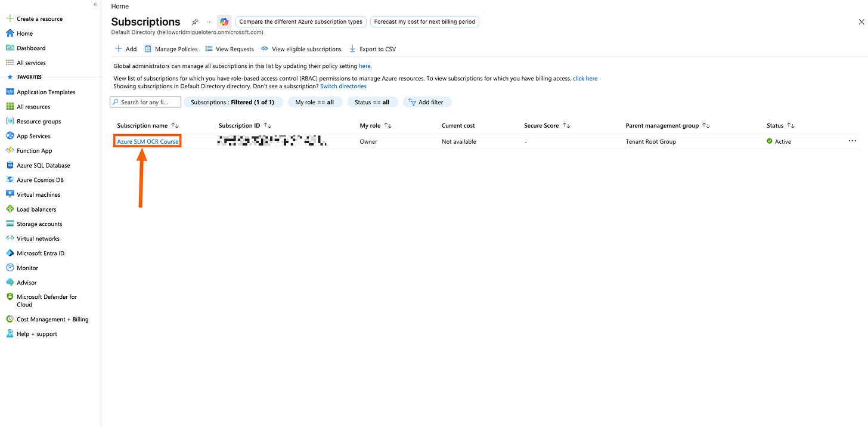Click the Monitor icon in sidebar
This screenshot has width=868, height=427.
click(x=10, y=268)
